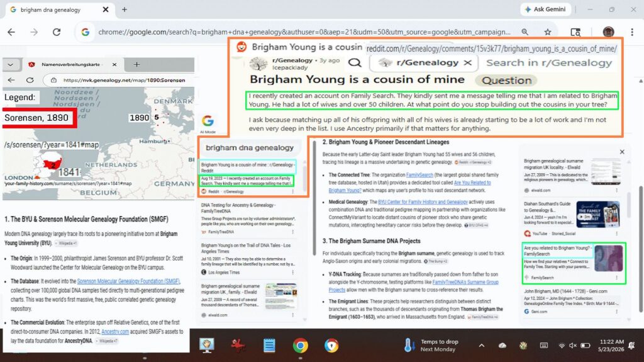Open a new Chrome tab
The image size is (644, 362).
125,9
